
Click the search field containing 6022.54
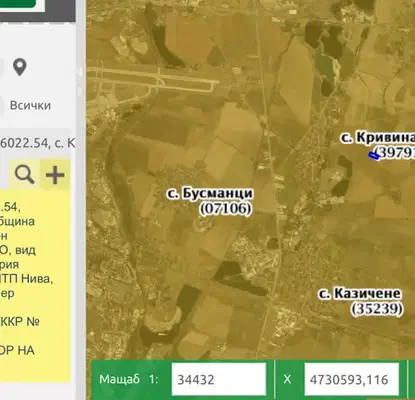tap(37, 143)
